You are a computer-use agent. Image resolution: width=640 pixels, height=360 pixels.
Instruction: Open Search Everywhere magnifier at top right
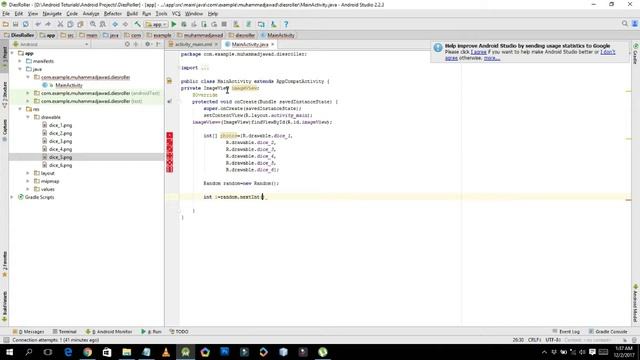click(x=624, y=24)
